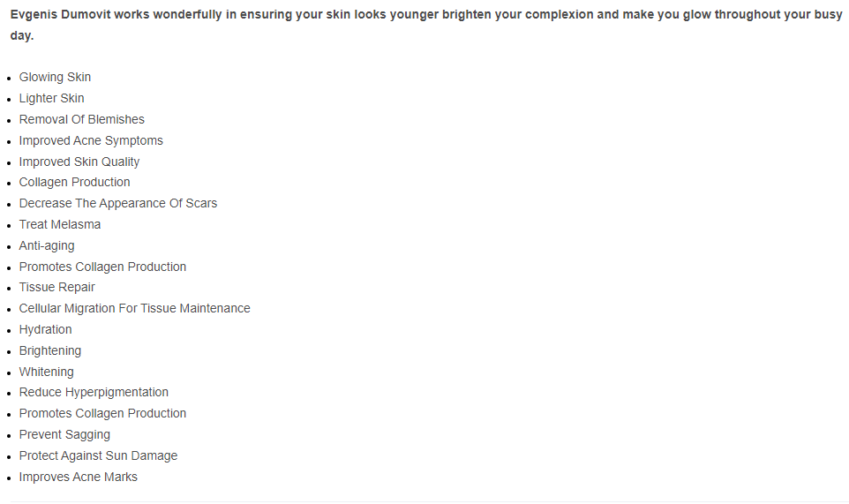Click 'Reduce Hyperpigmentation' text

(x=94, y=392)
